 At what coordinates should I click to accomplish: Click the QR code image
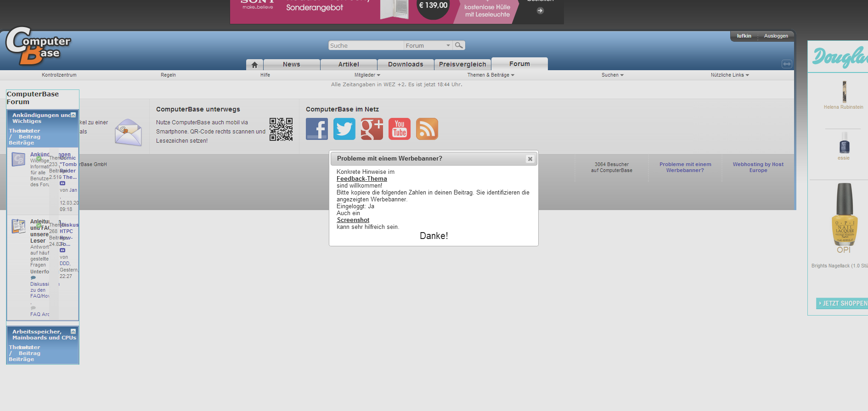pyautogui.click(x=281, y=129)
